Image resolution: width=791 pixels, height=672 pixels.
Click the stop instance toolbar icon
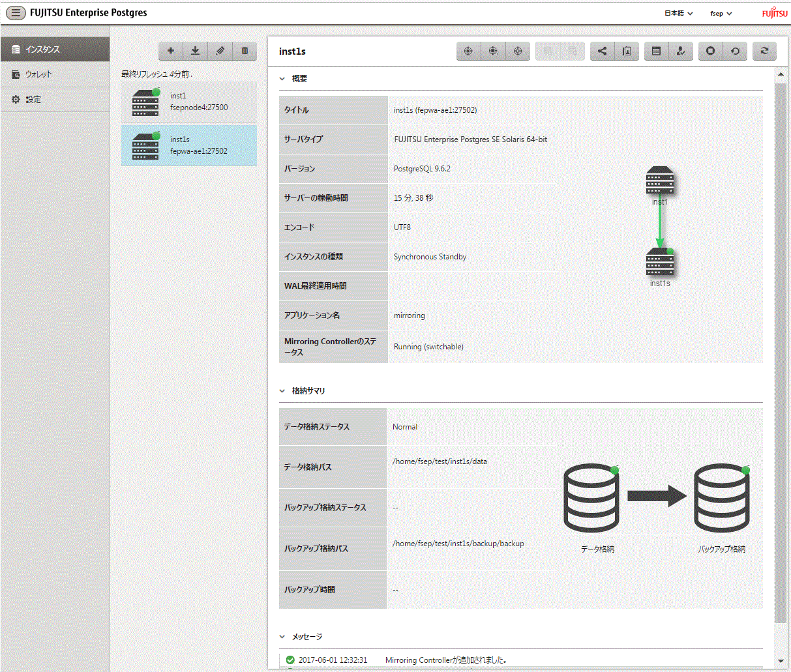tap(711, 51)
